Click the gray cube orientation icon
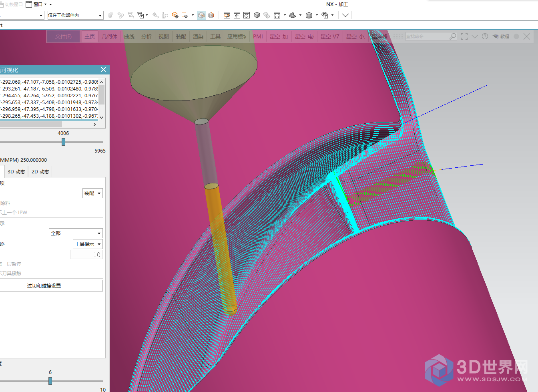 (x=309, y=15)
